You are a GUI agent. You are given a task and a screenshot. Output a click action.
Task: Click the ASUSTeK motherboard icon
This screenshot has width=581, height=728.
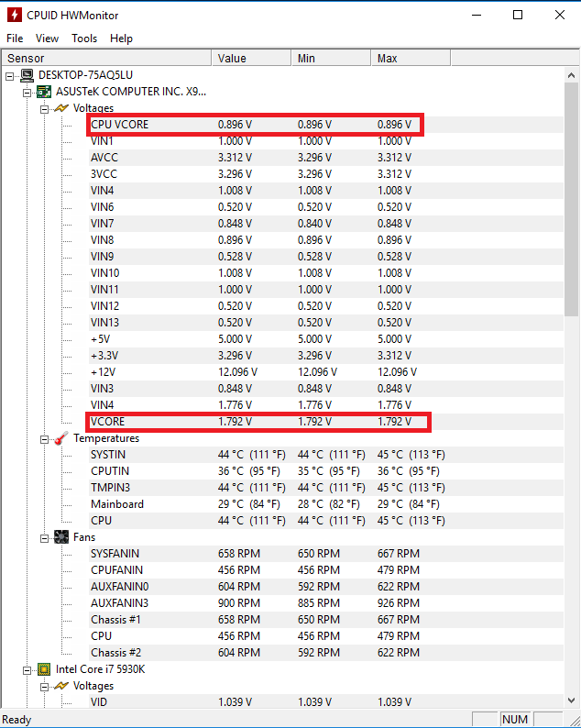tap(44, 92)
